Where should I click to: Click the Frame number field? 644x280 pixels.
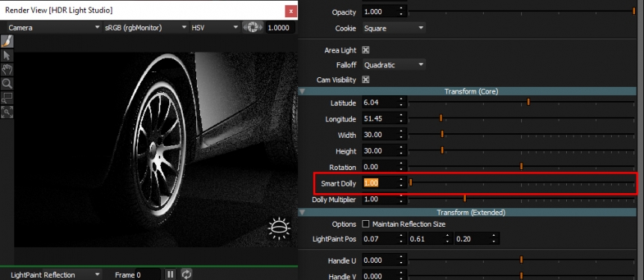point(148,275)
